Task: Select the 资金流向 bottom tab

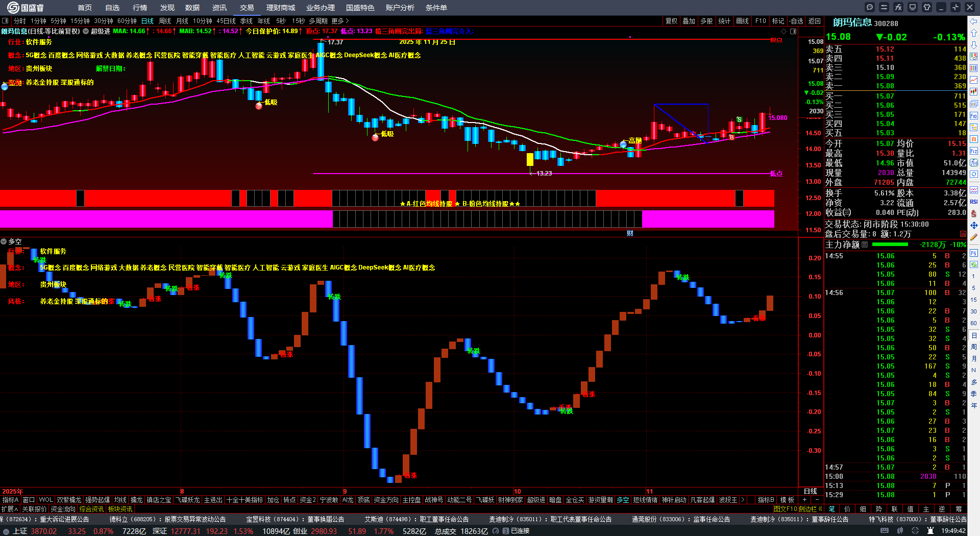Action: coord(63,509)
